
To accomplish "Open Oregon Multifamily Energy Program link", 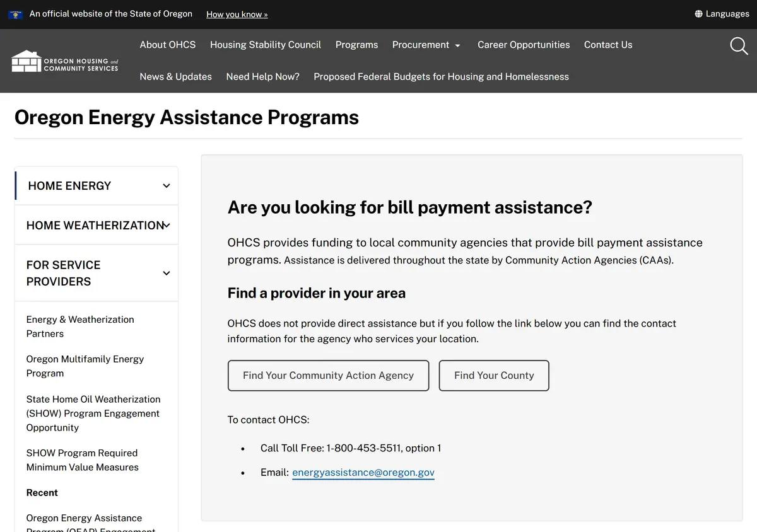I will pyautogui.click(x=85, y=366).
